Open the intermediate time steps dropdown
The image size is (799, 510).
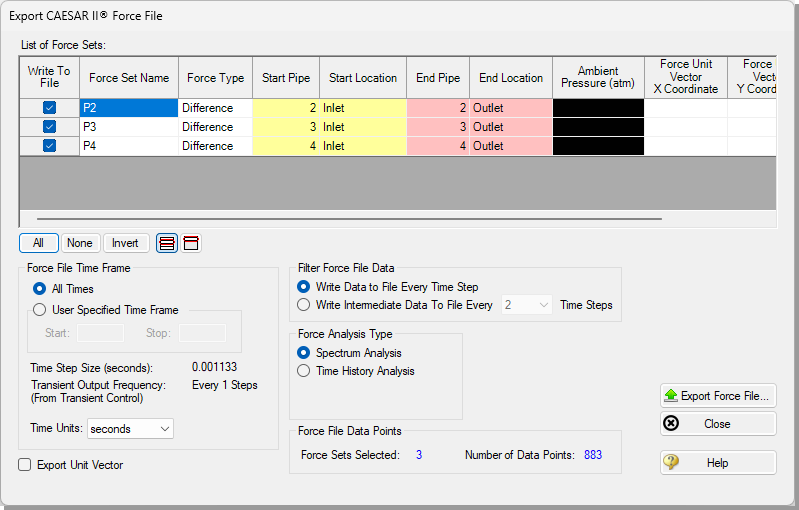click(x=526, y=305)
